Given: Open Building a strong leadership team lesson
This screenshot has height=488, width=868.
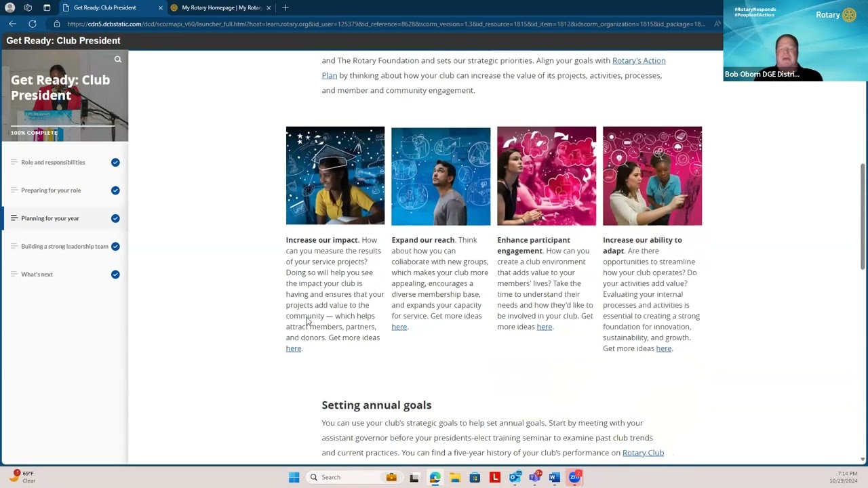Looking at the screenshot, I should pyautogui.click(x=64, y=246).
